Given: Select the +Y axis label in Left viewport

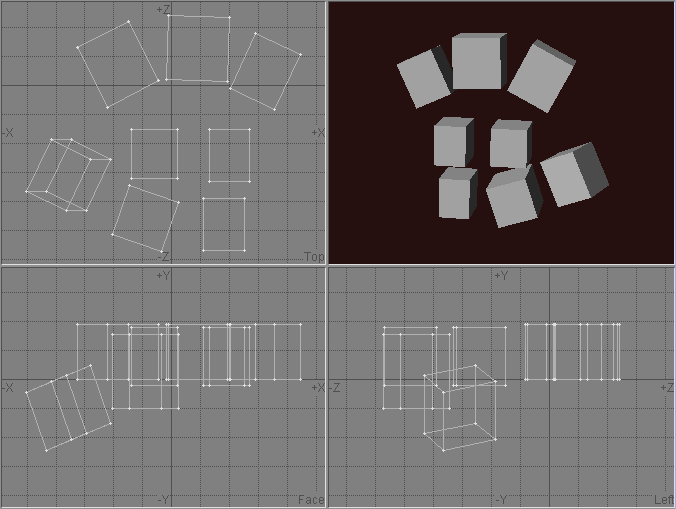Looking at the screenshot, I should pyautogui.click(x=501, y=275).
